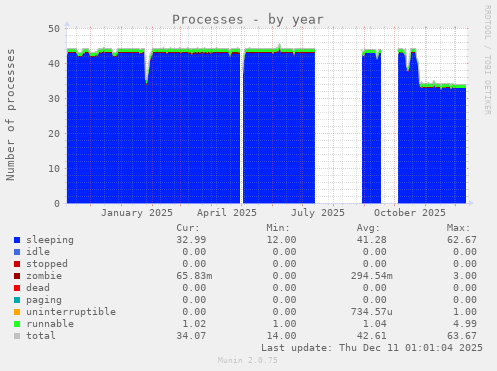Click the 'zombie' legend label

coord(44,276)
